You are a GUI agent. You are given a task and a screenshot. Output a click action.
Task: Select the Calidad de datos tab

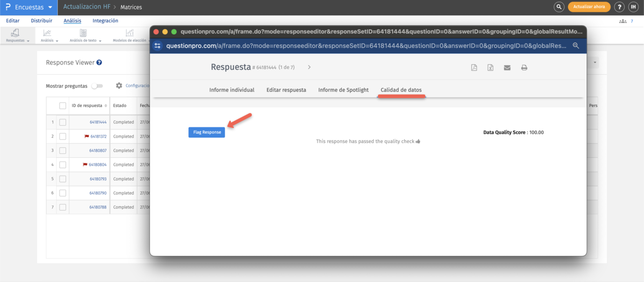(x=401, y=90)
